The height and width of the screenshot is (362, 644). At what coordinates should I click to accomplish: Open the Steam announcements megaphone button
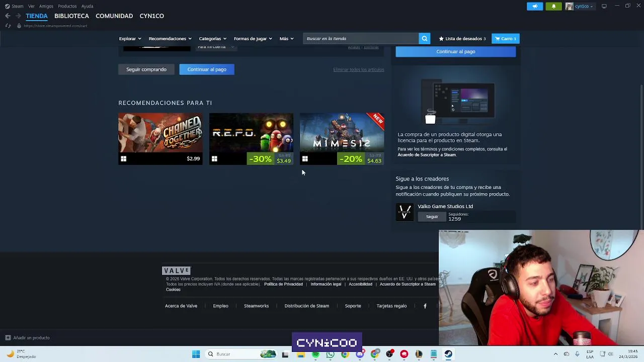tap(535, 6)
